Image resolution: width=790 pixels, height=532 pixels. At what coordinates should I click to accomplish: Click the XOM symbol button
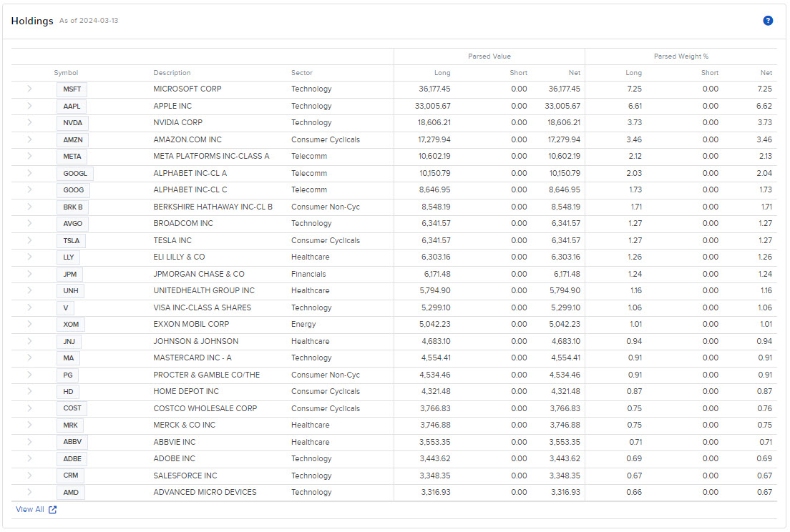[x=71, y=325]
